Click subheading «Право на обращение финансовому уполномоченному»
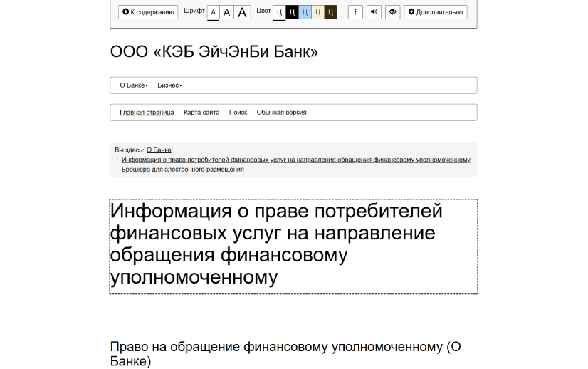 pyautogui.click(x=285, y=353)
